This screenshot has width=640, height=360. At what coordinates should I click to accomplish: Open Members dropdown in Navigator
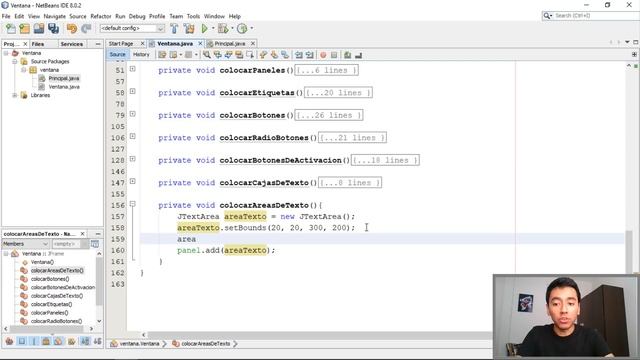tap(25, 244)
